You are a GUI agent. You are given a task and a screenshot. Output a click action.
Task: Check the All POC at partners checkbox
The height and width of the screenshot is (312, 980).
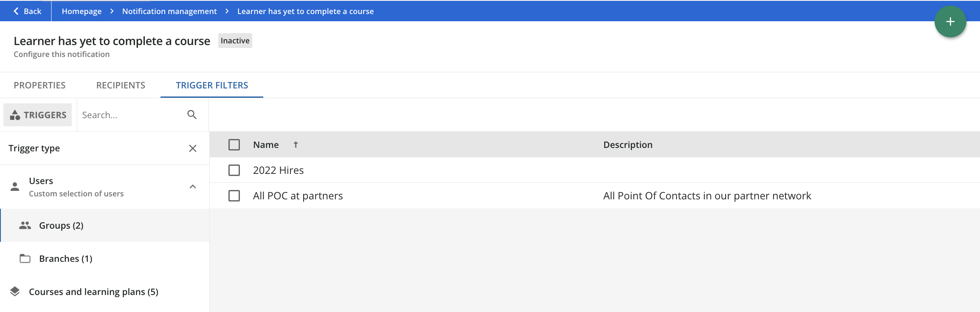(x=234, y=196)
